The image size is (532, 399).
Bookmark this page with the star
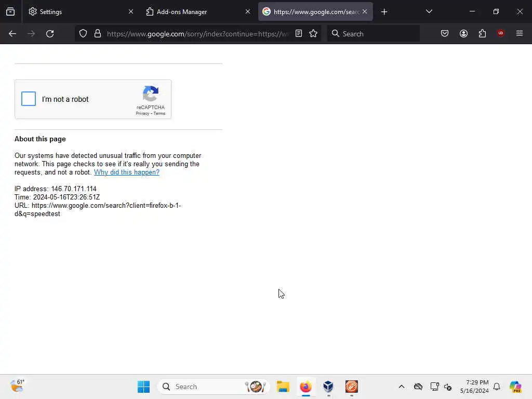pos(313,33)
